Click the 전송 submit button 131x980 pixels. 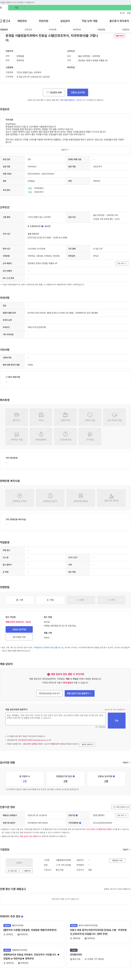click(117, 721)
